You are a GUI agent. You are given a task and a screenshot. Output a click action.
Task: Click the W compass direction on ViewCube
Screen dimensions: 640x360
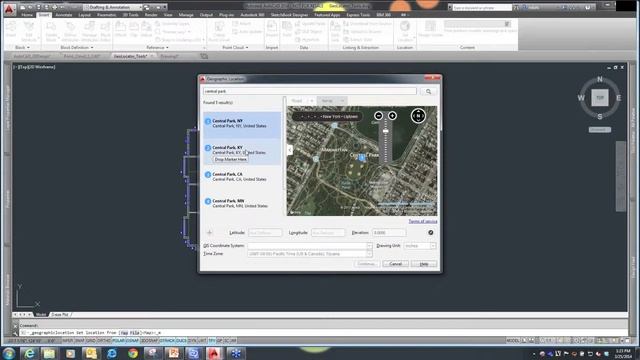(x=581, y=98)
